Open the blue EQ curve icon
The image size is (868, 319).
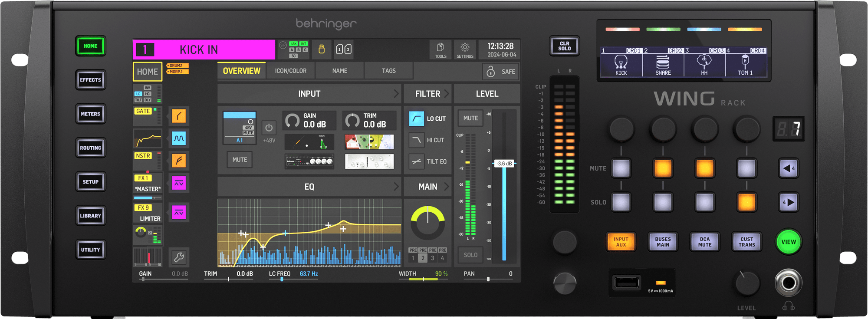tap(179, 138)
